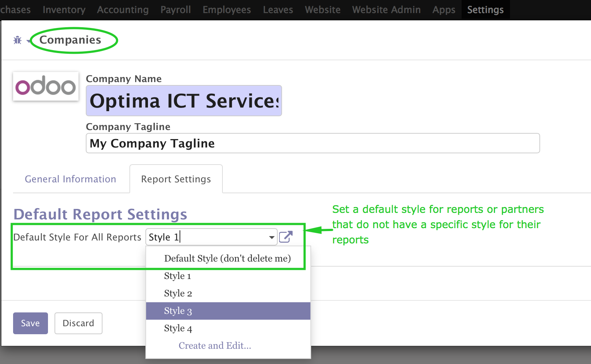591x364 pixels.
Task: Open the Accounting menu
Action: pos(123,10)
